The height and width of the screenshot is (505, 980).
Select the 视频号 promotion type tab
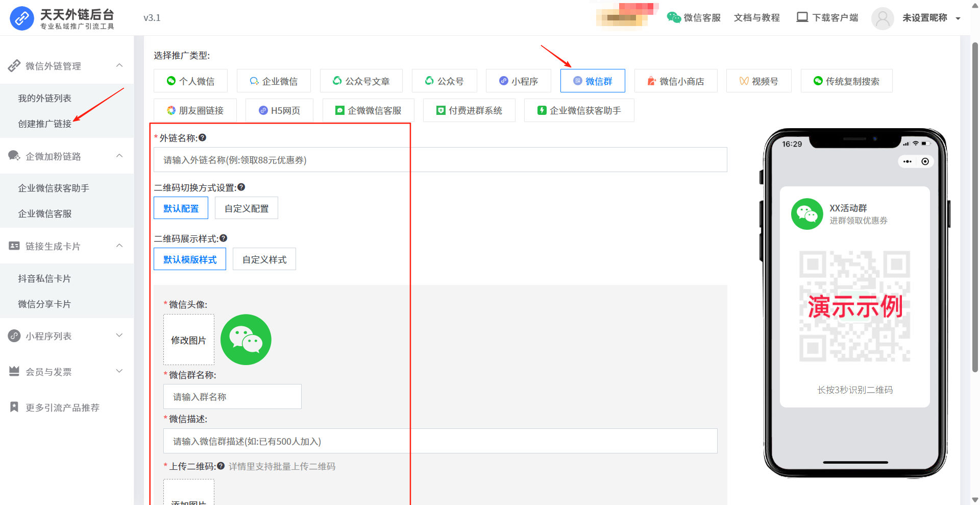[x=758, y=81]
